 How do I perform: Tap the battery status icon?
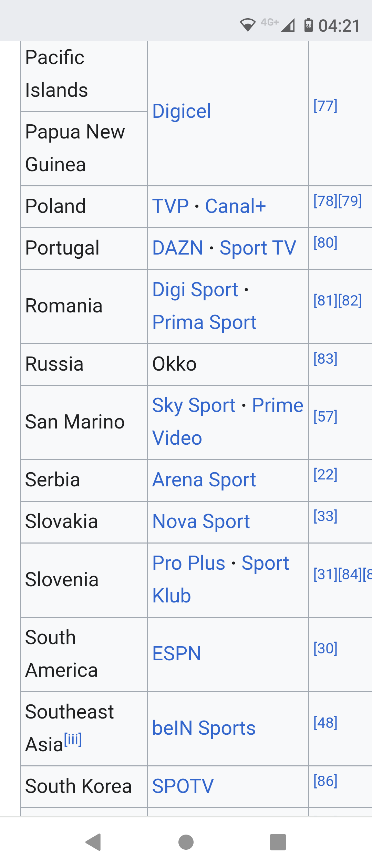coord(309,25)
